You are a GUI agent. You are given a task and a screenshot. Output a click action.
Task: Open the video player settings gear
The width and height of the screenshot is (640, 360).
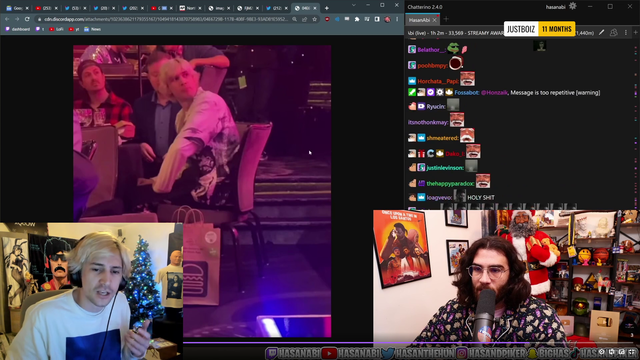click(x=601, y=351)
